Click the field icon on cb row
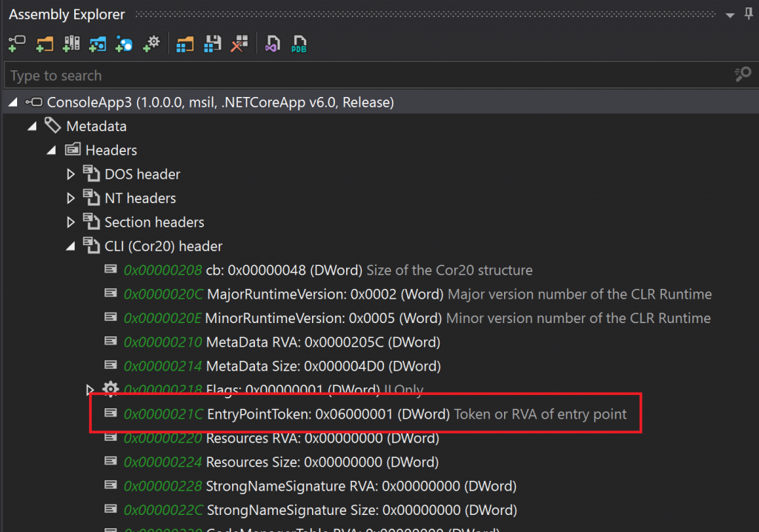759x532 pixels. [111, 269]
